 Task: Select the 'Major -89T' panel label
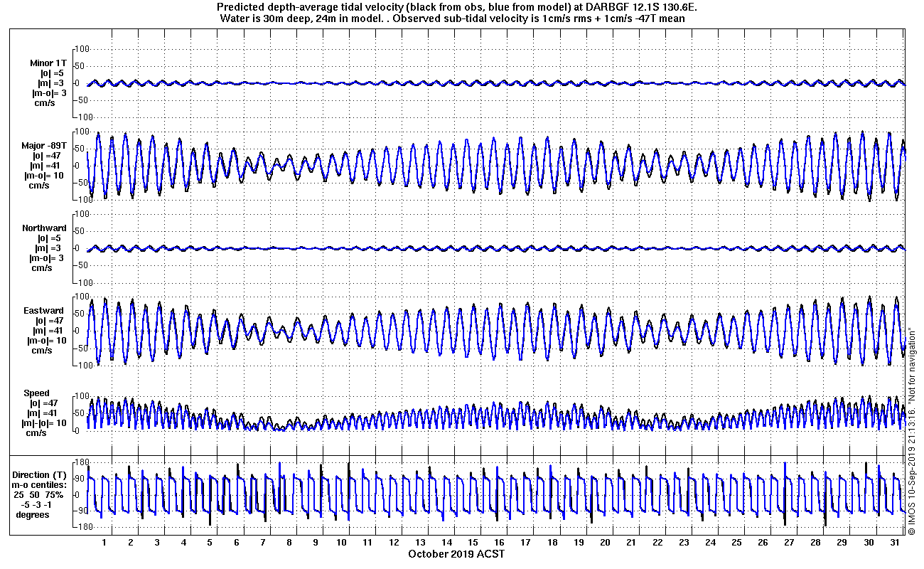(x=44, y=146)
